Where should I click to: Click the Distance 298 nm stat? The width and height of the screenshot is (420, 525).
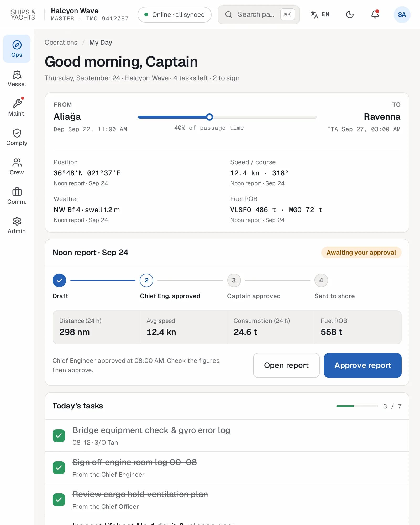point(96,327)
